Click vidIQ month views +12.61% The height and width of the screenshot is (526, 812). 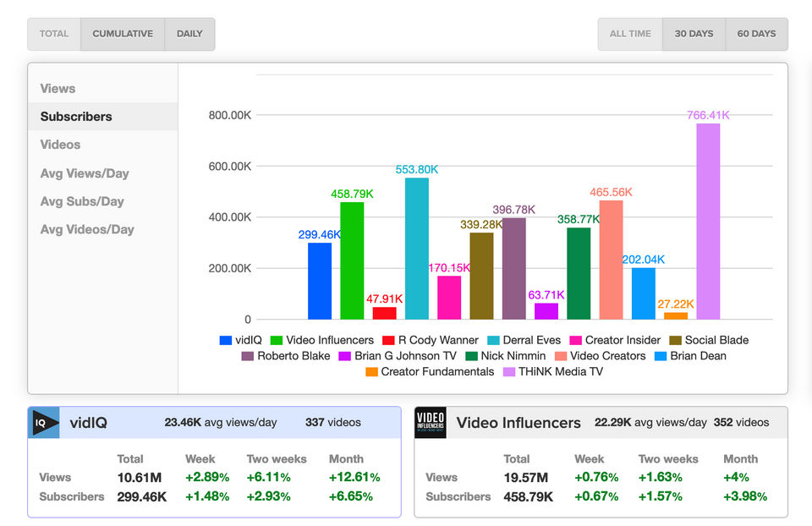[354, 477]
